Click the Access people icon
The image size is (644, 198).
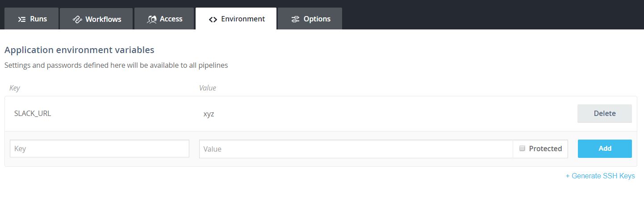[152, 19]
